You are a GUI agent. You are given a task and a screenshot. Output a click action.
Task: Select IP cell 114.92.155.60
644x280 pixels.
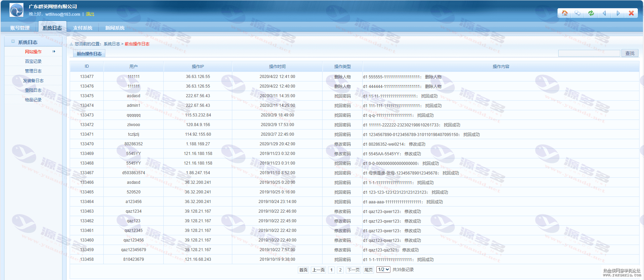[x=198, y=134]
